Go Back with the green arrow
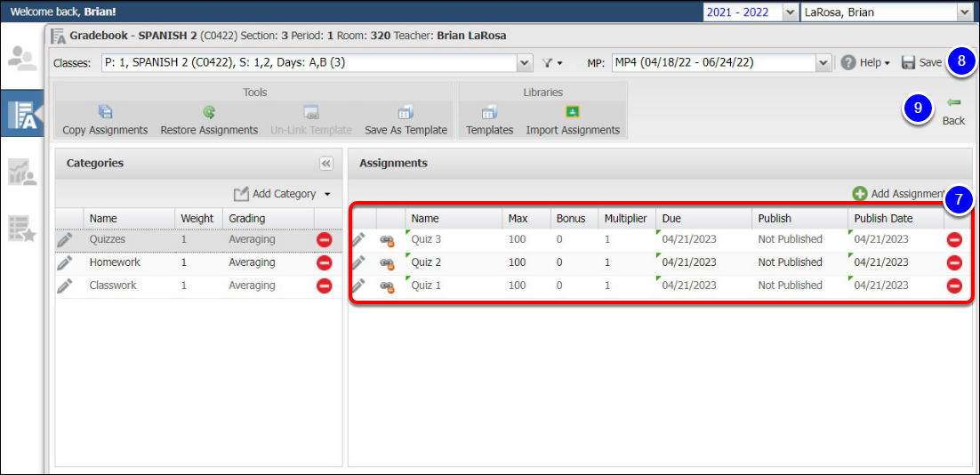 tap(953, 110)
